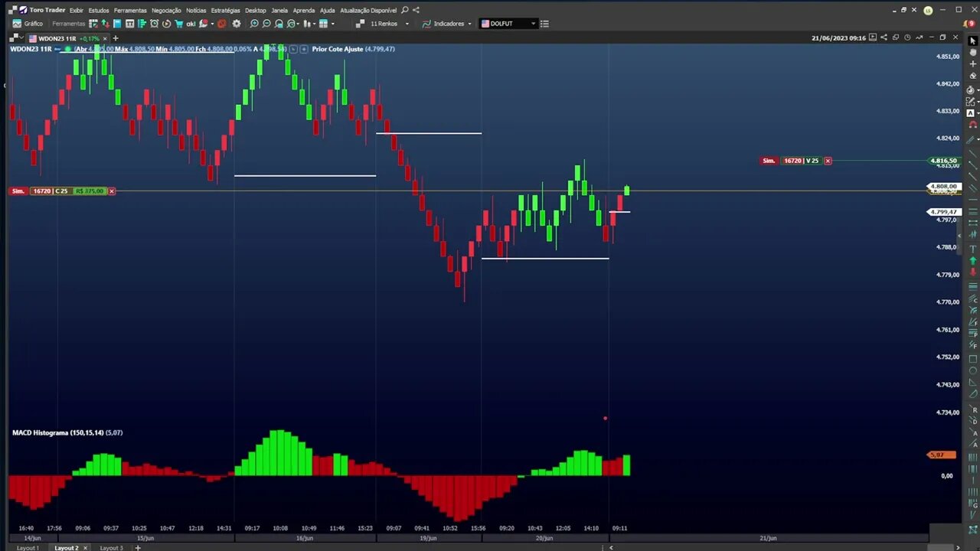Click the 4.808,00 current price tag
This screenshot has height=551, width=980.
click(x=943, y=187)
